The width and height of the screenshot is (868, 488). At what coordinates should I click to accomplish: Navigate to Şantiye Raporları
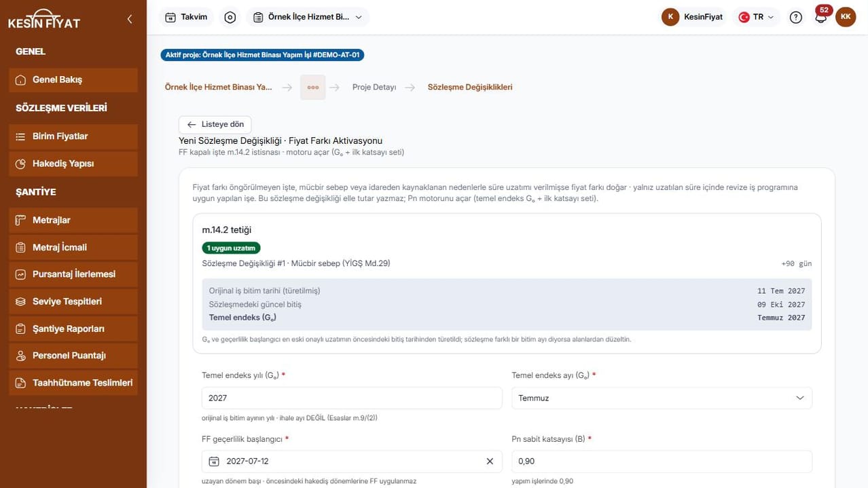[x=73, y=329]
